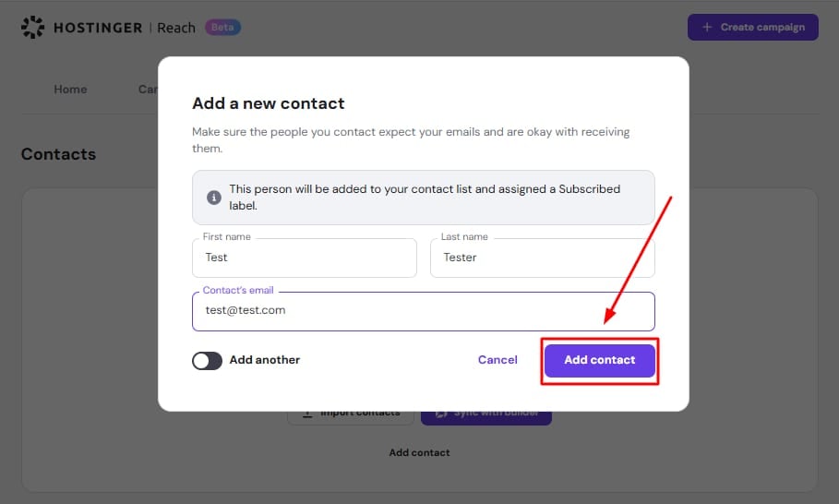Open the Home tab

(70, 90)
